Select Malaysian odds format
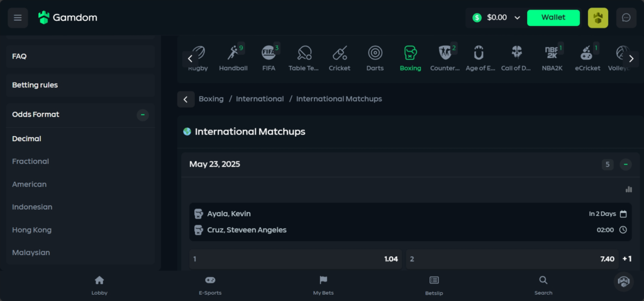Screen dimensions: 644x301 31,253
